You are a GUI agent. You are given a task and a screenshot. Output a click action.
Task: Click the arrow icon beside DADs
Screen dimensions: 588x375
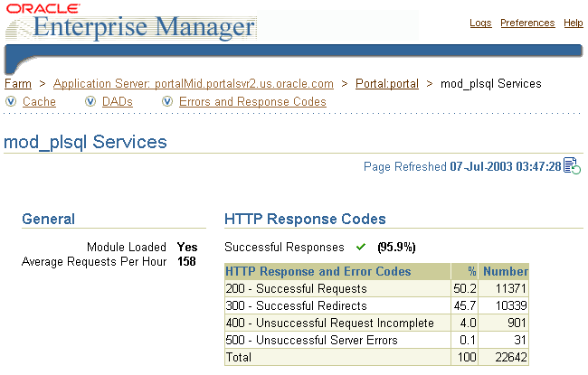coord(90,101)
